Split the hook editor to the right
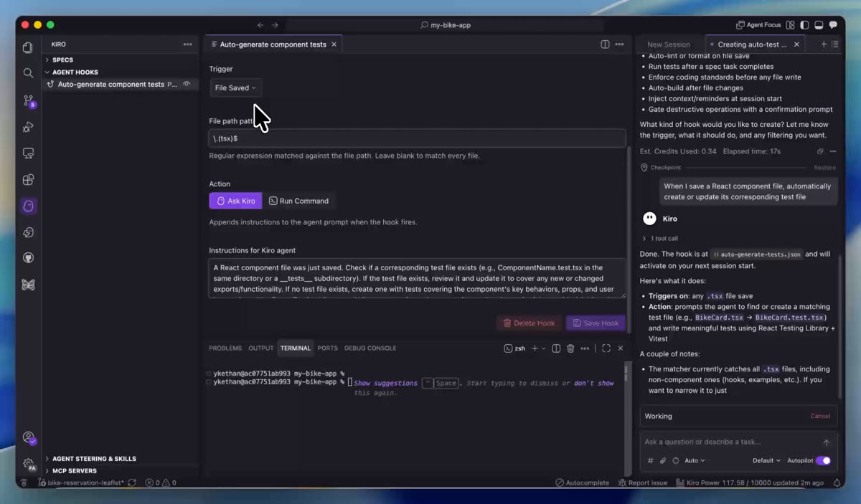 click(605, 44)
